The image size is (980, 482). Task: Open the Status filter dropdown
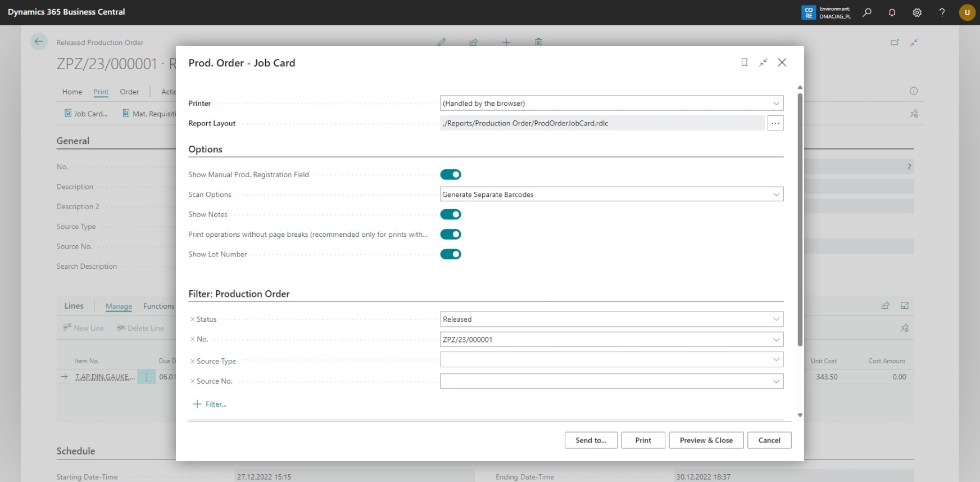[x=776, y=319]
